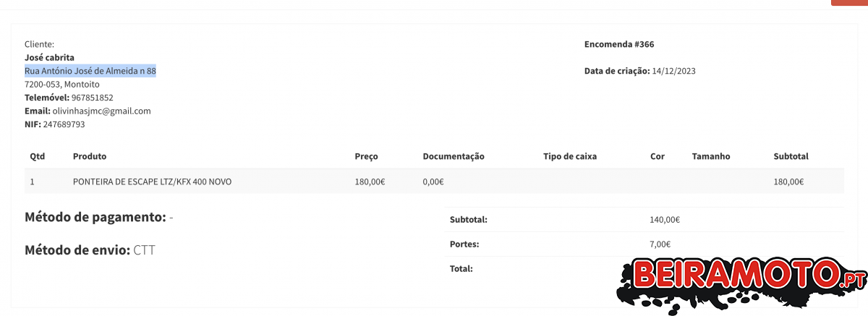Click the Tipo de caixa column header
This screenshot has height=316, width=868.
pyautogui.click(x=570, y=156)
